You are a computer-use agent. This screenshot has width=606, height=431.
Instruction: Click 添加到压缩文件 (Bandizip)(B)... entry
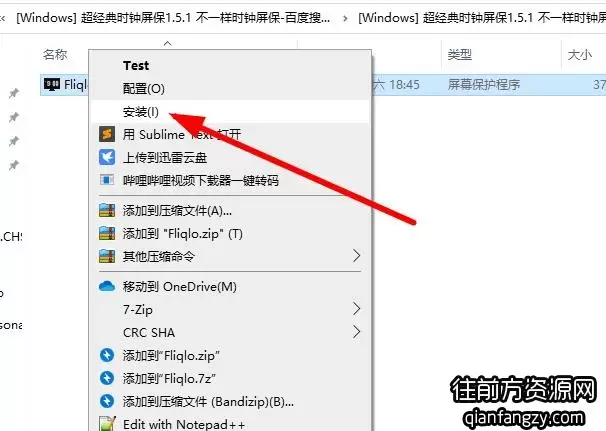pos(208,402)
